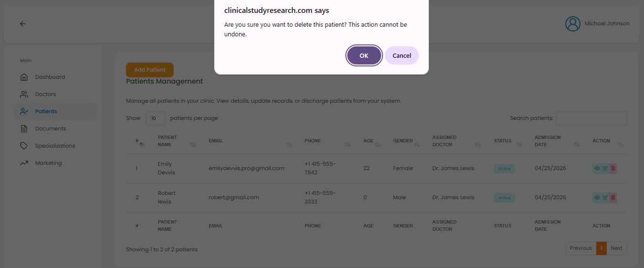Click Dr. James Lewis in Robert's row

click(453, 197)
